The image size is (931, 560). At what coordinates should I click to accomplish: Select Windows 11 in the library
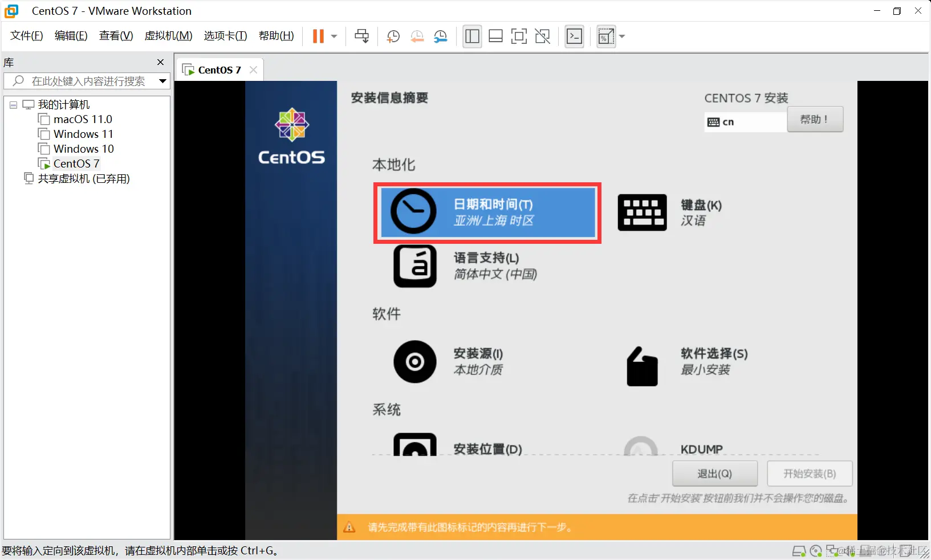point(83,134)
